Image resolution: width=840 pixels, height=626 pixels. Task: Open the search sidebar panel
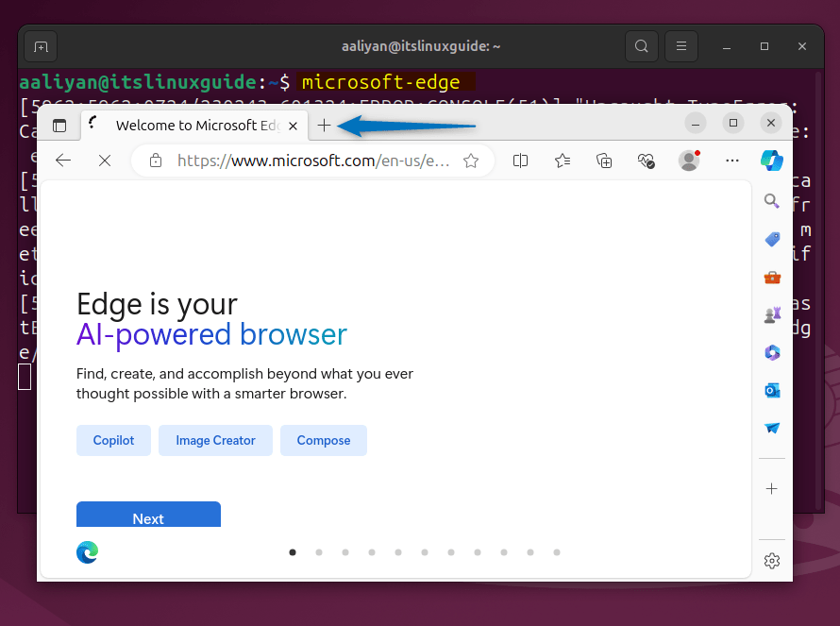[772, 201]
